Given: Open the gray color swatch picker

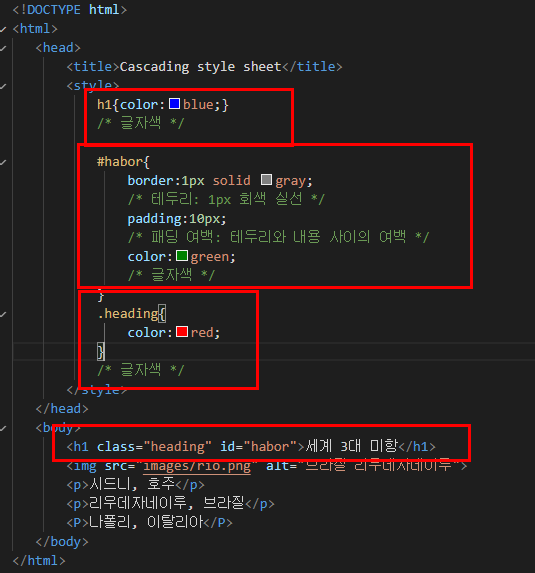Looking at the screenshot, I should (x=266, y=180).
